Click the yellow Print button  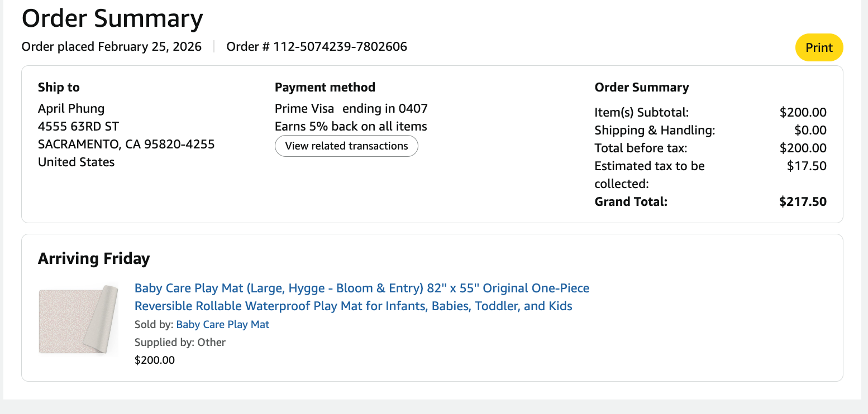819,48
